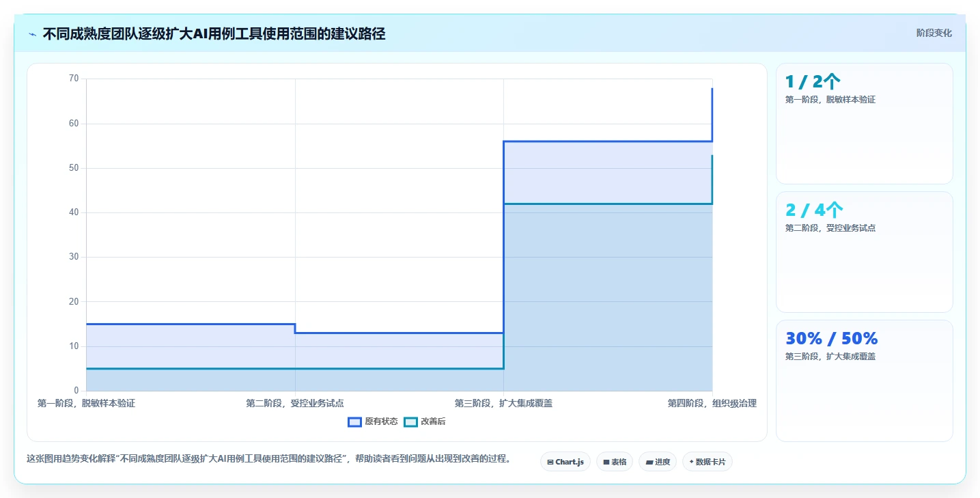
Task: Click y-axis value 40
Action: (x=74, y=212)
